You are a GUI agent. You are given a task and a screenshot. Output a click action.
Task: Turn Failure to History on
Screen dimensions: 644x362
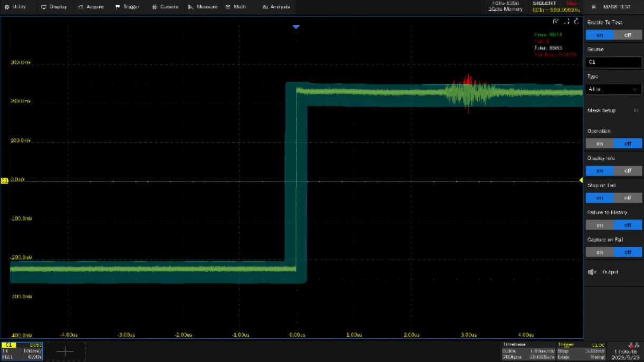[x=600, y=225]
